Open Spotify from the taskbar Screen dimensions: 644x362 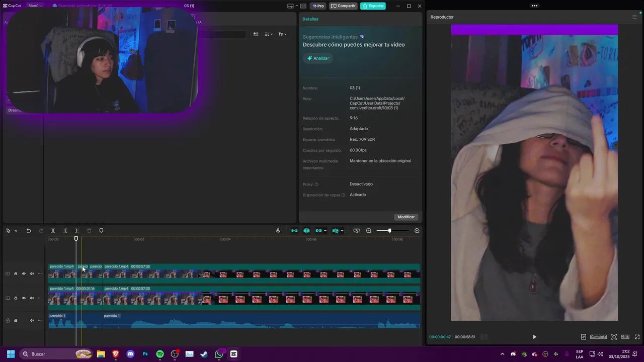[160, 354]
